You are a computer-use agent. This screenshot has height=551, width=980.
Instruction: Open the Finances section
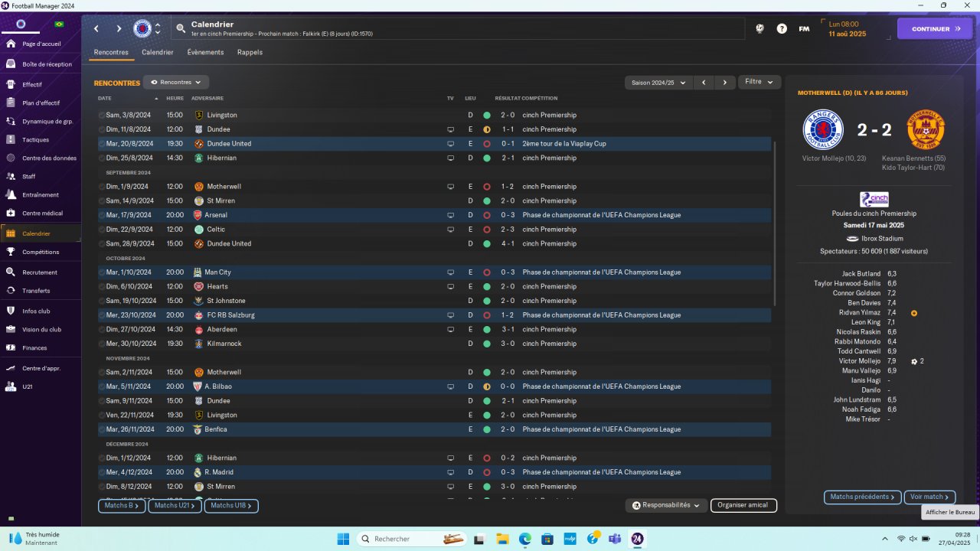[x=34, y=347]
